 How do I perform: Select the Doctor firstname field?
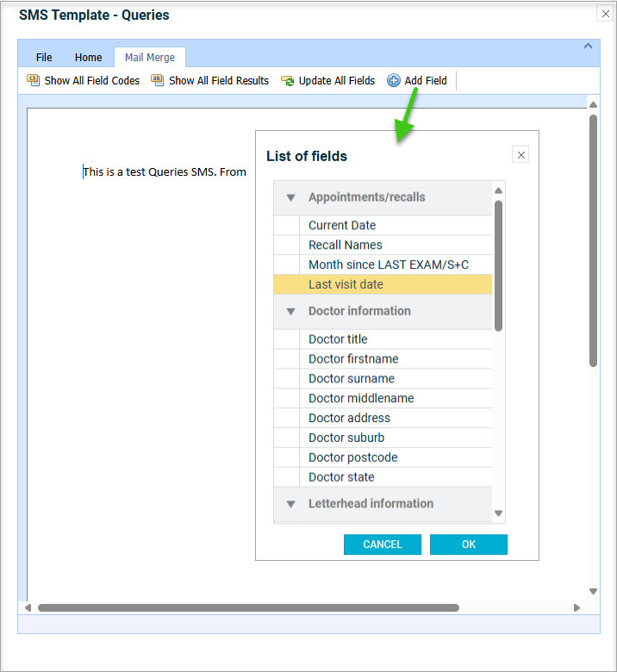tap(383, 358)
